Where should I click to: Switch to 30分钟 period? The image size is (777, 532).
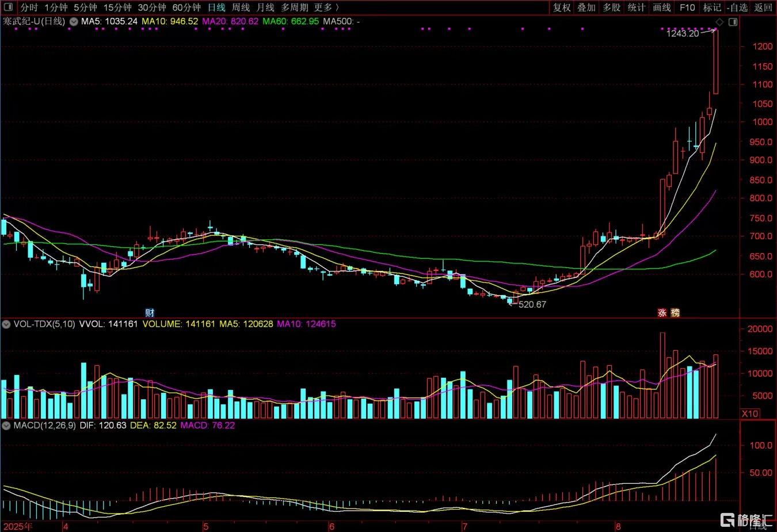(x=152, y=7)
